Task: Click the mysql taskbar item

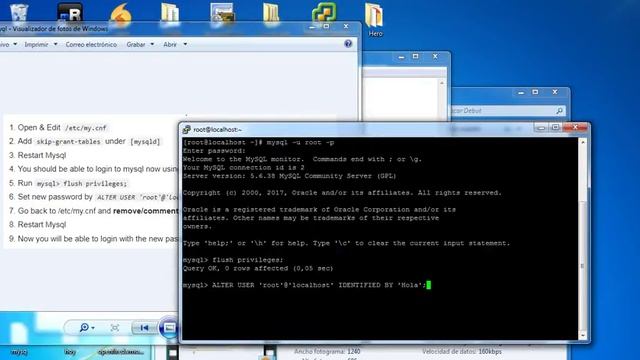Action: point(19,352)
